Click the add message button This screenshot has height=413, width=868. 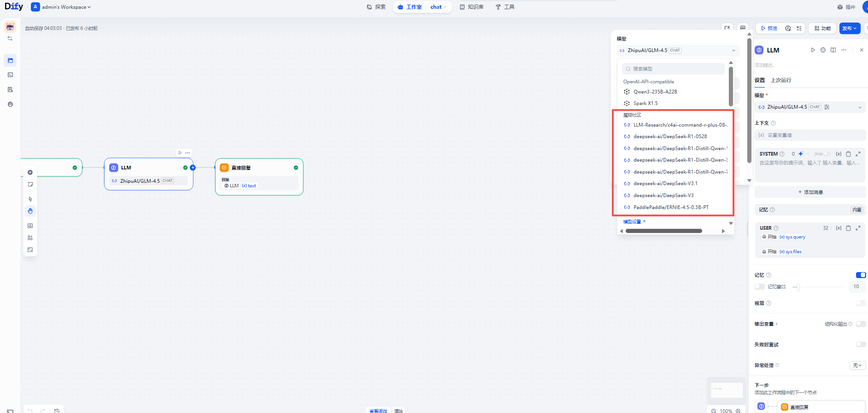click(x=810, y=192)
